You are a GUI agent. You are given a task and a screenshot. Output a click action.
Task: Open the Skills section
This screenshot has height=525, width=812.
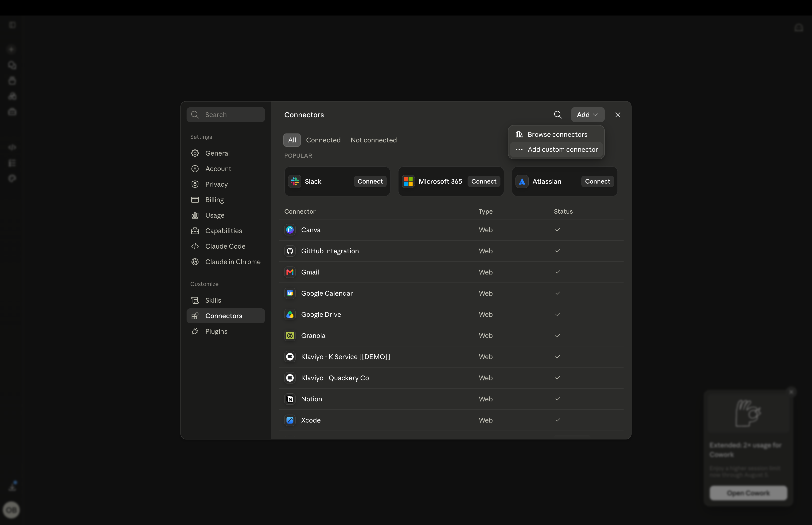point(226,300)
